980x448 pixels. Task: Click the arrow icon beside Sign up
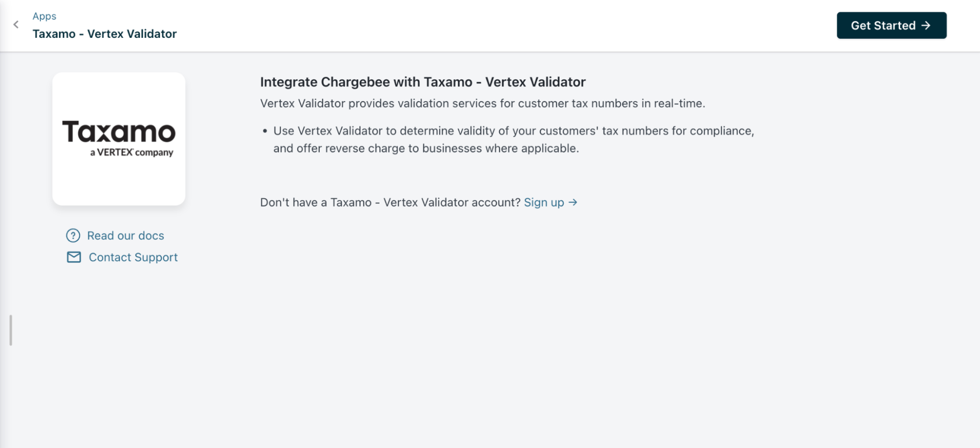click(573, 203)
